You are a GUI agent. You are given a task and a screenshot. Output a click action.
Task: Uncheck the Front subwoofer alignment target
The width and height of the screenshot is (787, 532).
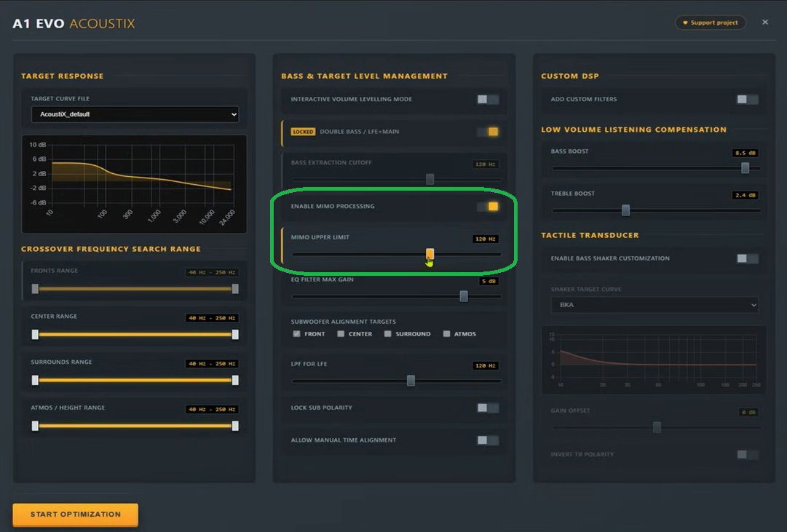[x=297, y=334]
